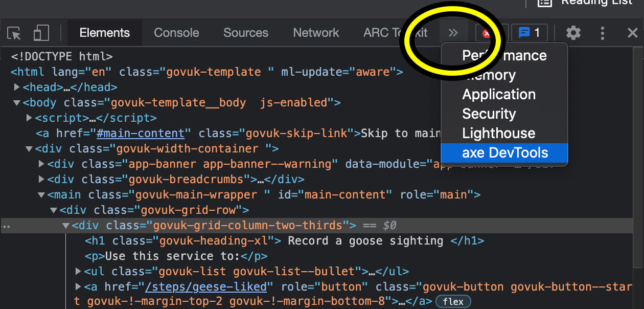Follow the #main-content href link
The image size is (644, 309).
tap(141, 133)
